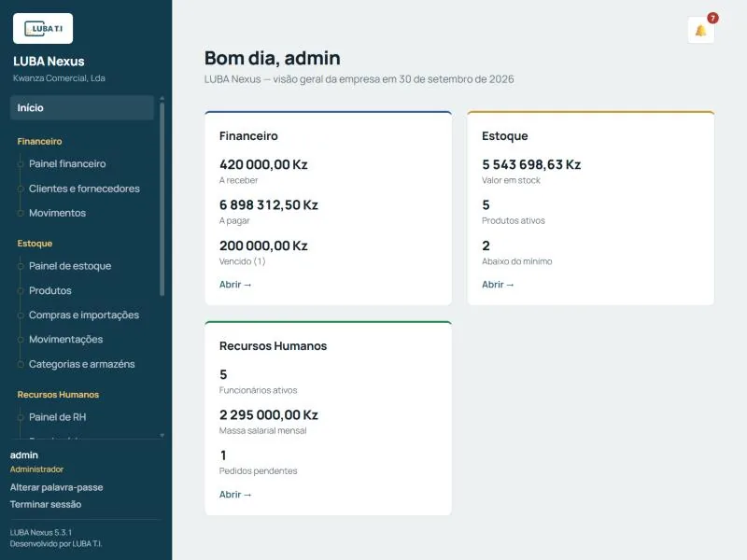The width and height of the screenshot is (747, 560).
Task: Click the Abaixo do mínimo label
Action: pos(517,261)
